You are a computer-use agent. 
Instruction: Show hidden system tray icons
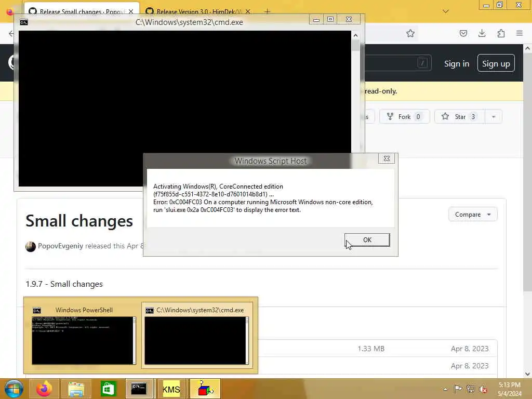click(445, 389)
